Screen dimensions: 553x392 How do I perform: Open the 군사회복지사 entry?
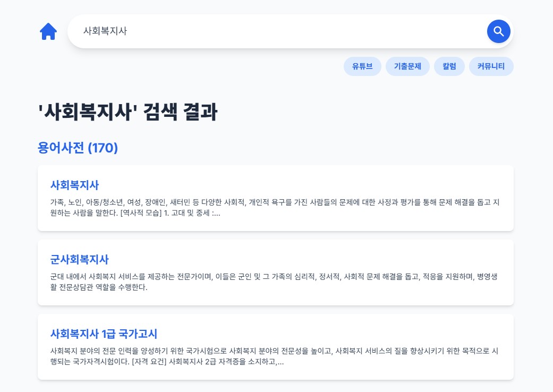(80, 260)
